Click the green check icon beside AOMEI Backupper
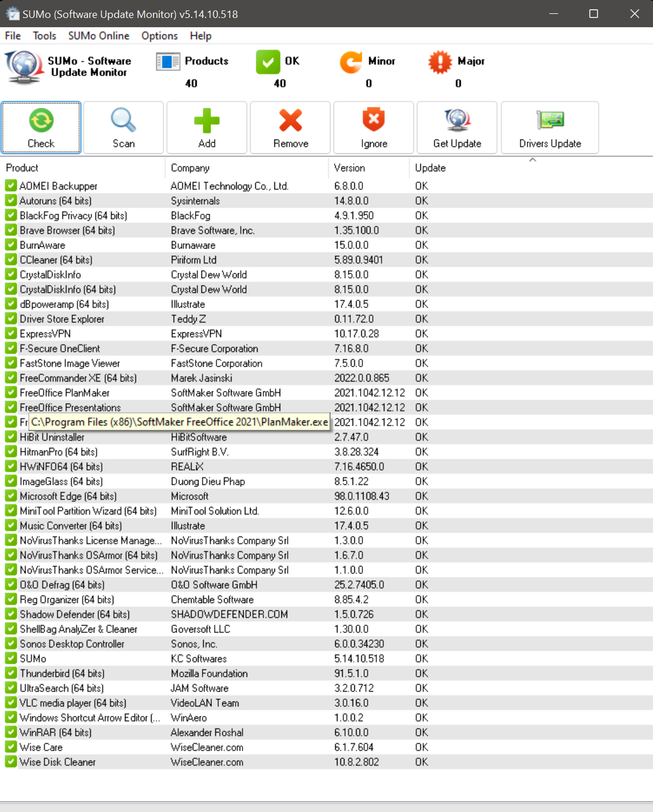Viewport: 653px width, 812px height. [x=11, y=186]
